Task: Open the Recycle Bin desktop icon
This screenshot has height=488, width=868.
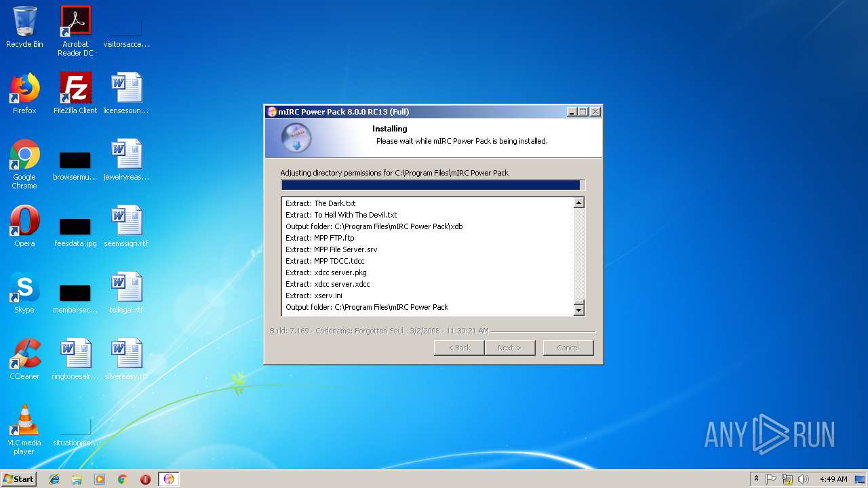Action: click(x=24, y=27)
